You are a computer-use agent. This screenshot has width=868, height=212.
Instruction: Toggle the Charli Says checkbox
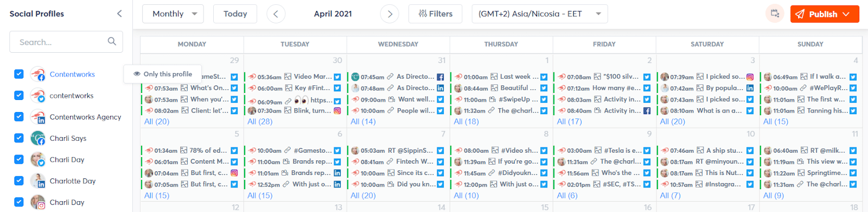(19, 138)
